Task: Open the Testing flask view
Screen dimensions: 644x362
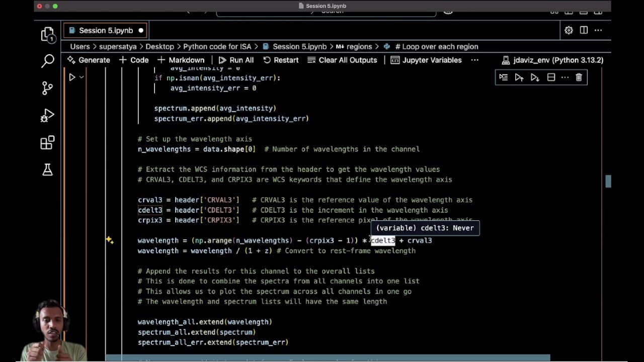Action: pyautogui.click(x=47, y=170)
